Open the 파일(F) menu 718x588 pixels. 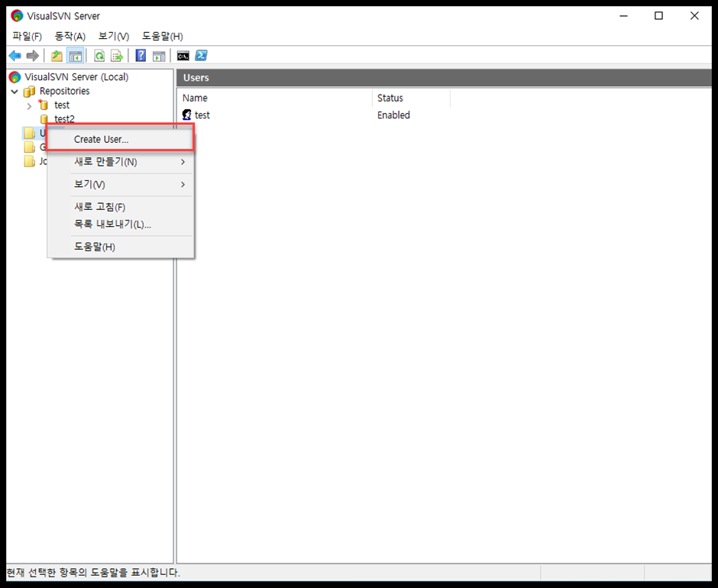tap(27, 36)
